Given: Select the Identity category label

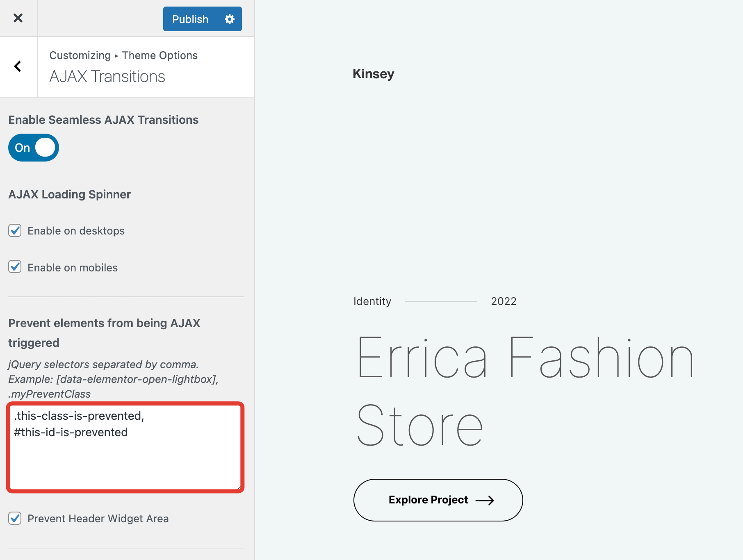Looking at the screenshot, I should [x=372, y=301].
